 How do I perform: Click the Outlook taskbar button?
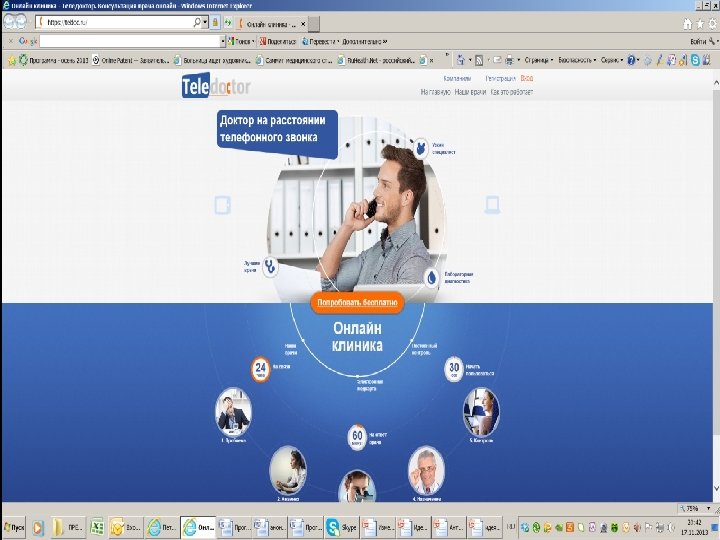(x=126, y=528)
